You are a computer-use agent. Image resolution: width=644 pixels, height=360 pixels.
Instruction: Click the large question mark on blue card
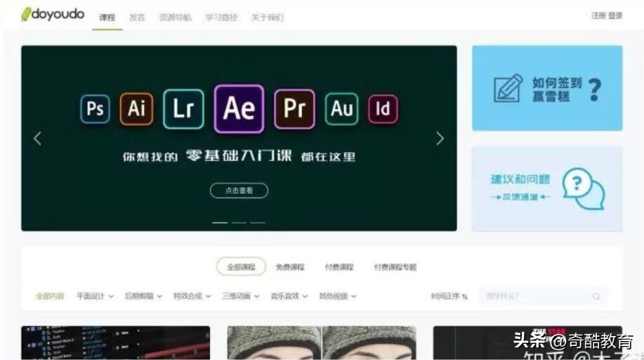(x=594, y=90)
